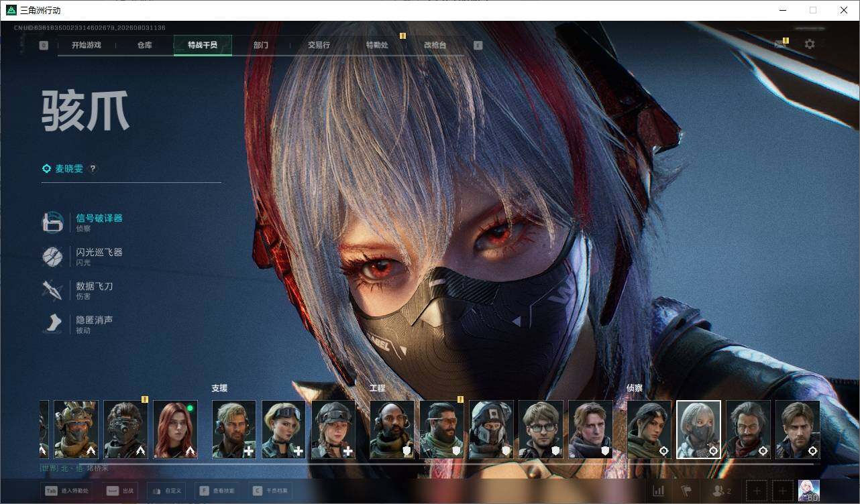This screenshot has width=860, height=504.
Task: Click the 自定义 customize button
Action: pos(166,491)
